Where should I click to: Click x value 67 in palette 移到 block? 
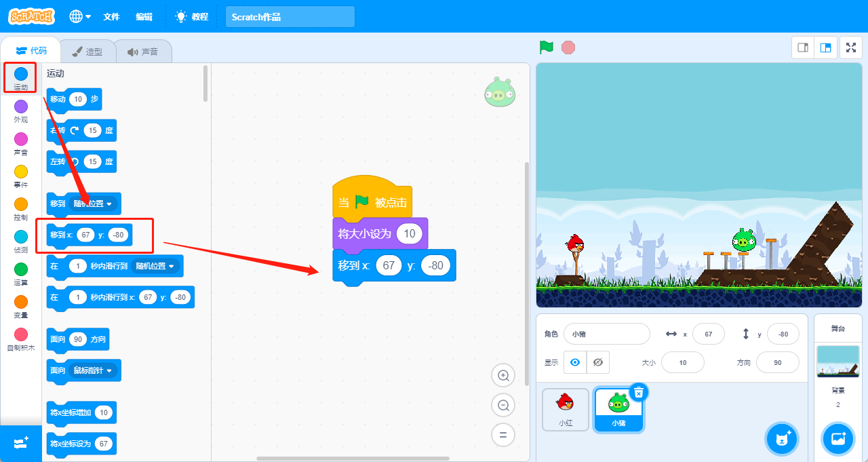(85, 235)
